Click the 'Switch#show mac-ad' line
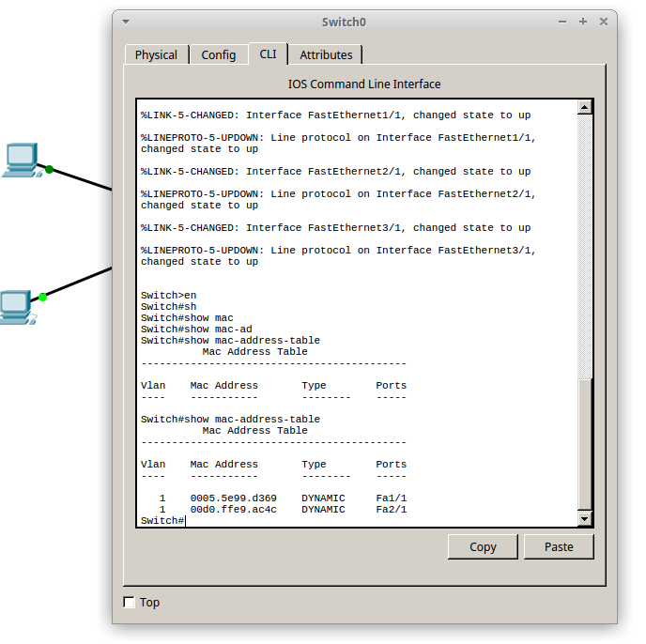Viewport: 646px width, 644px height. [x=196, y=330]
